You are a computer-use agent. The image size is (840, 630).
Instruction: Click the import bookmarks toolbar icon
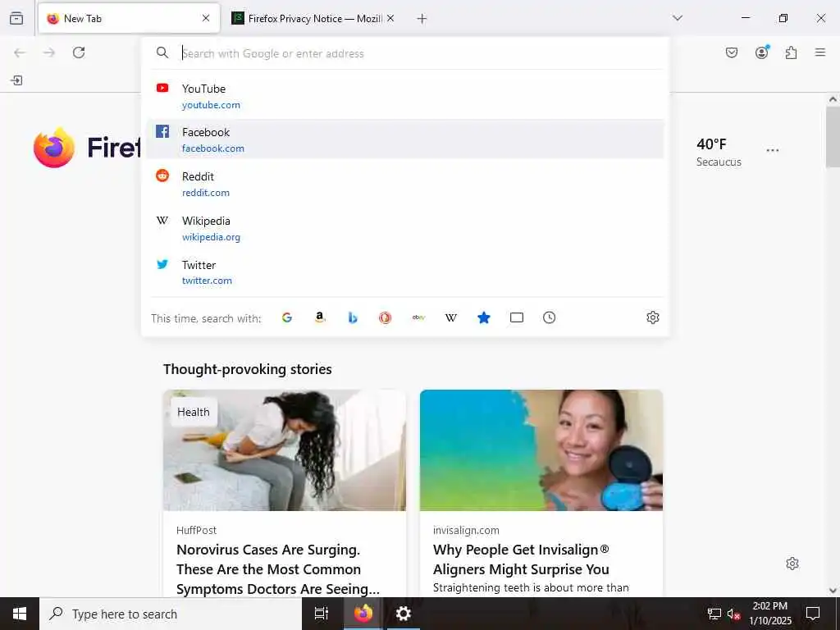[16, 80]
